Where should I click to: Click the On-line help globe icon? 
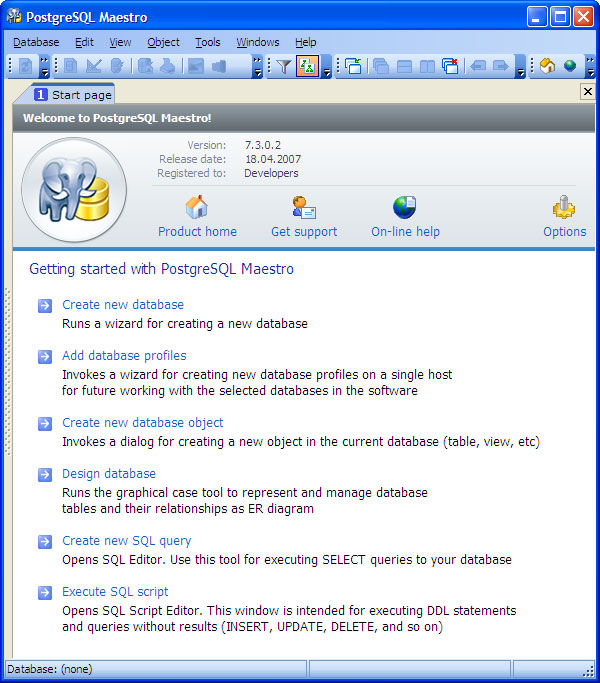pos(405,207)
